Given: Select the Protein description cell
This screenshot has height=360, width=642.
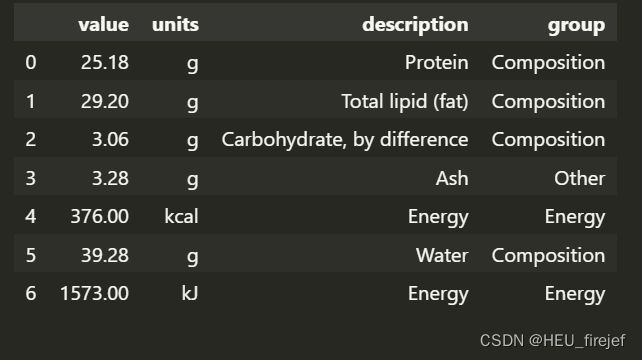Looking at the screenshot, I should point(436,63).
